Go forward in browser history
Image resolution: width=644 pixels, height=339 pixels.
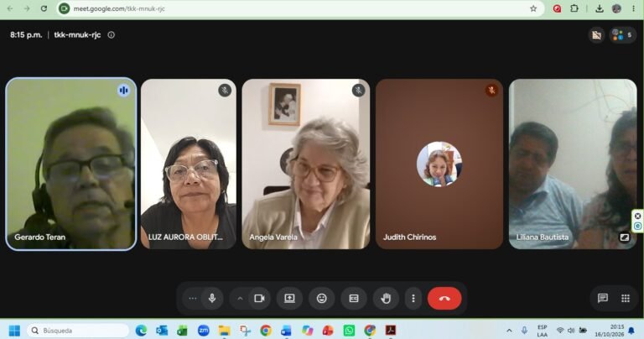coord(27,8)
